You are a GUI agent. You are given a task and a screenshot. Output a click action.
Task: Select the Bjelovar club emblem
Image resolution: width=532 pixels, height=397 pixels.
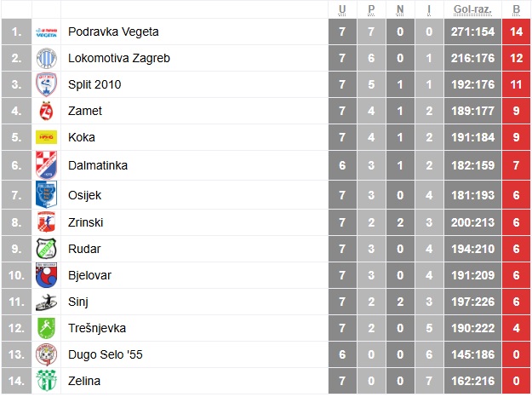(x=46, y=275)
